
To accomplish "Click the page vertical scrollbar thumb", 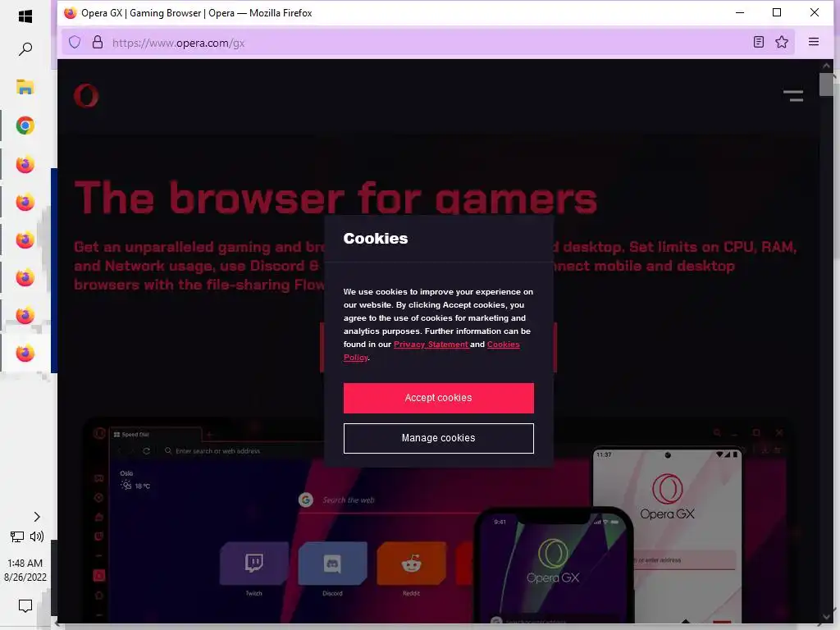I will pos(826,84).
